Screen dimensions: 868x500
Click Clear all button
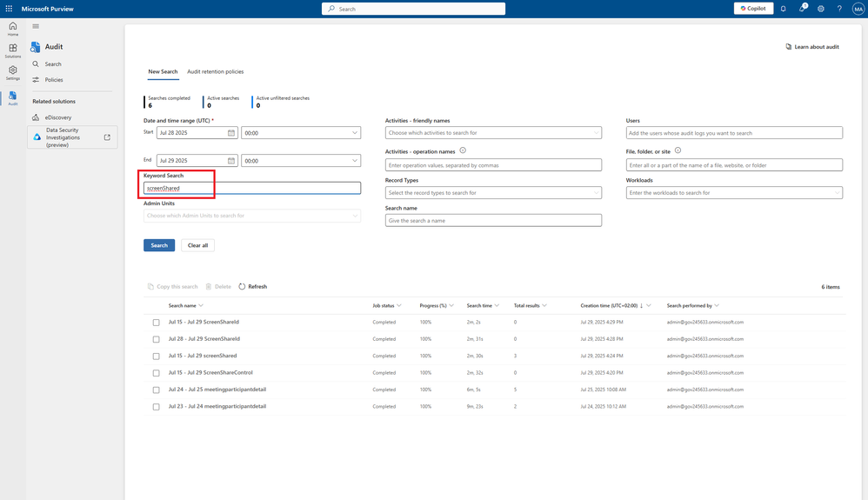pyautogui.click(x=197, y=245)
